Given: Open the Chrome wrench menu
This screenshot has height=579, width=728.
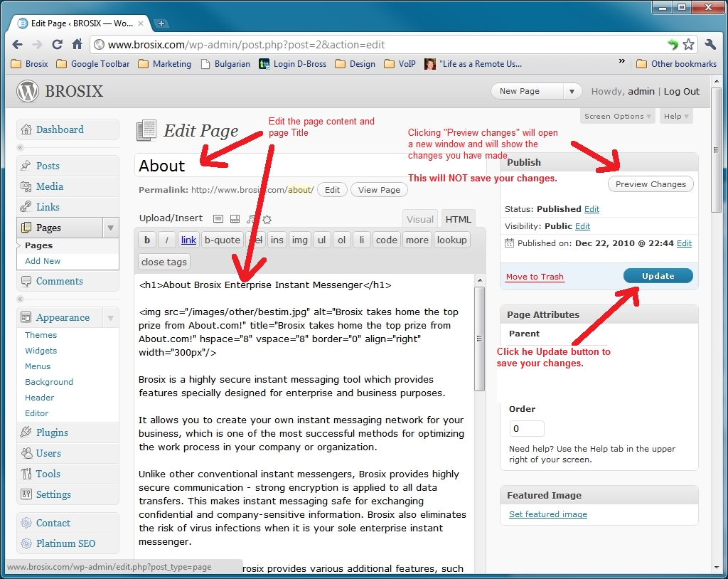Looking at the screenshot, I should 710,45.
